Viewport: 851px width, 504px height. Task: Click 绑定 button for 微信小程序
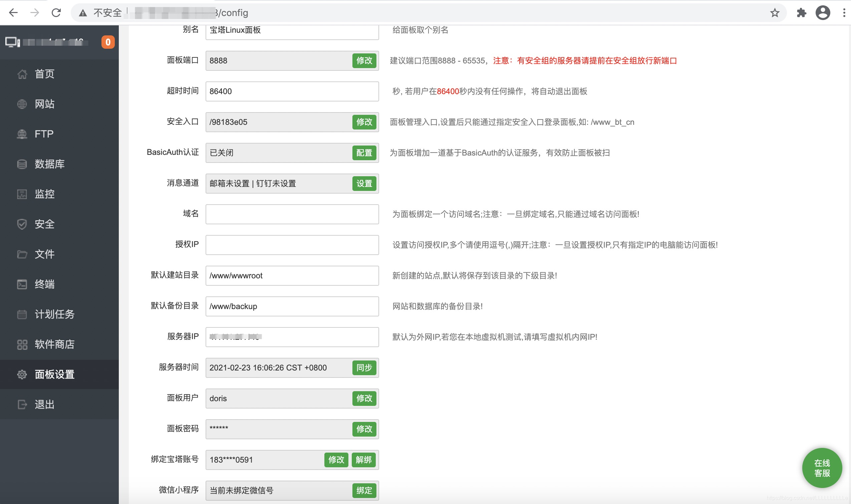(364, 491)
